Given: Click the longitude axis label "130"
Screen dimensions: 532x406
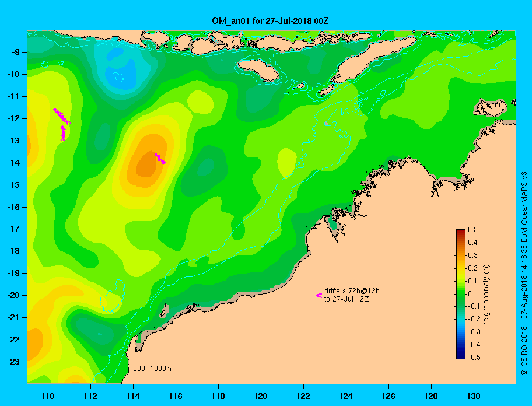Looking at the screenshot, I should point(474,396).
